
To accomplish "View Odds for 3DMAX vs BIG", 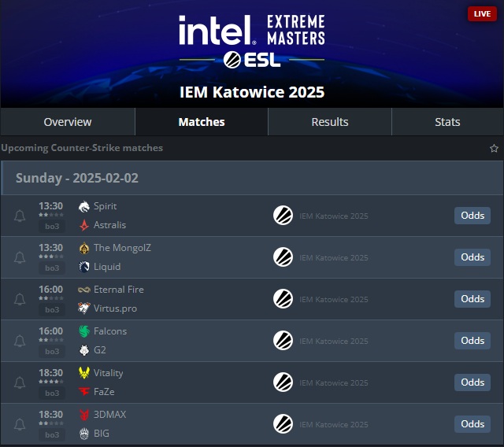I will [x=472, y=424].
